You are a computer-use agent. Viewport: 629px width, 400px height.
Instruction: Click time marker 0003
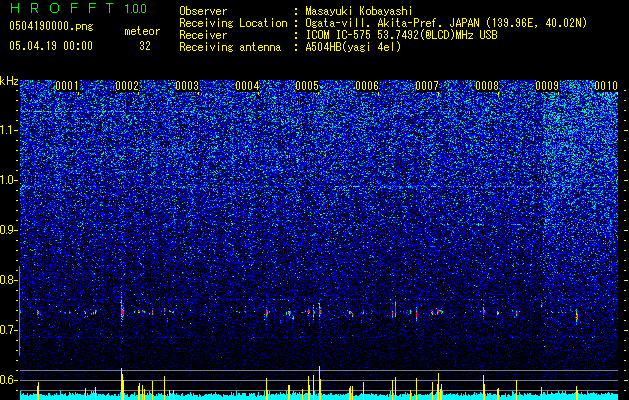187,86
